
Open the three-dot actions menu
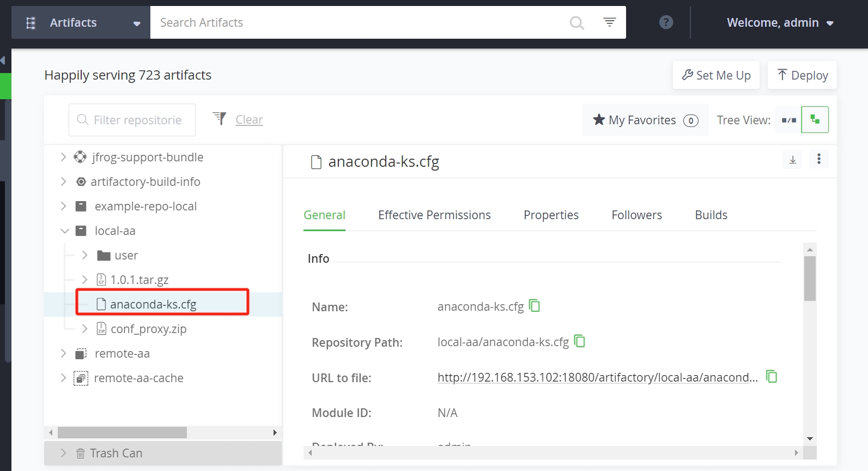pyautogui.click(x=818, y=159)
